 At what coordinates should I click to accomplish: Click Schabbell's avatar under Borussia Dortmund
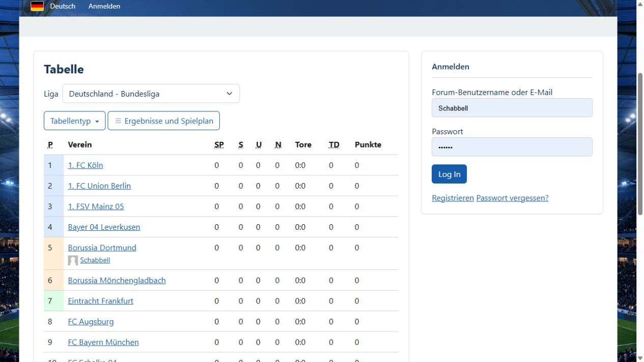pyautogui.click(x=73, y=260)
